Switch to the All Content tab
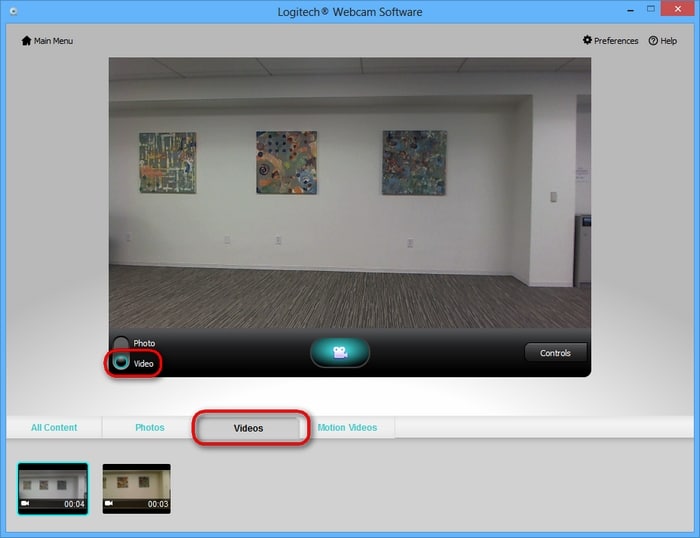Image resolution: width=700 pixels, height=538 pixels. pos(54,427)
